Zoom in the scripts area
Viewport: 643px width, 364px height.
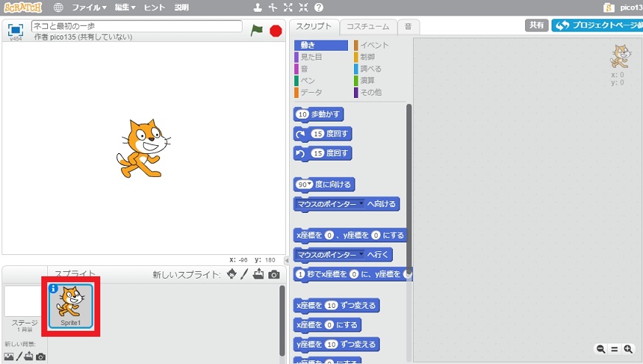628,349
